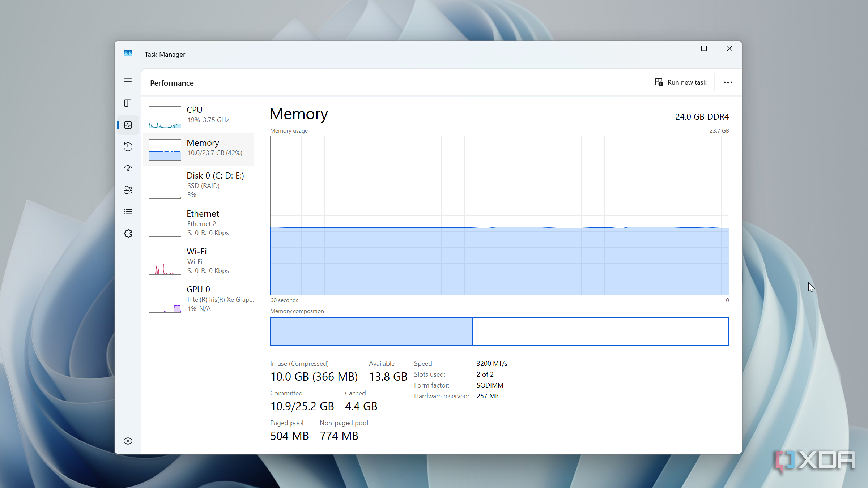Open the Users page icon
Screen dimensions: 868x488
point(128,190)
